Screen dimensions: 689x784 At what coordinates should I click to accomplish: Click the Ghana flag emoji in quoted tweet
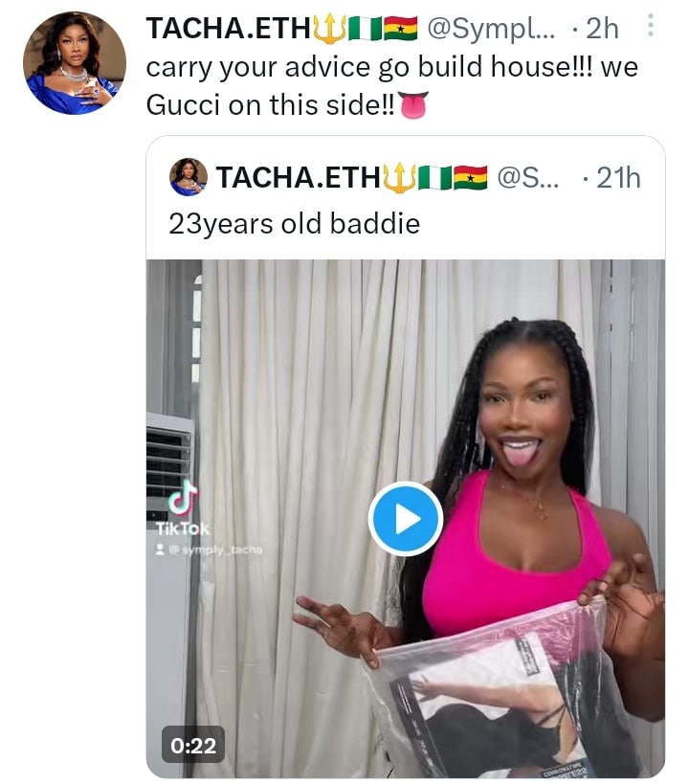click(x=470, y=177)
